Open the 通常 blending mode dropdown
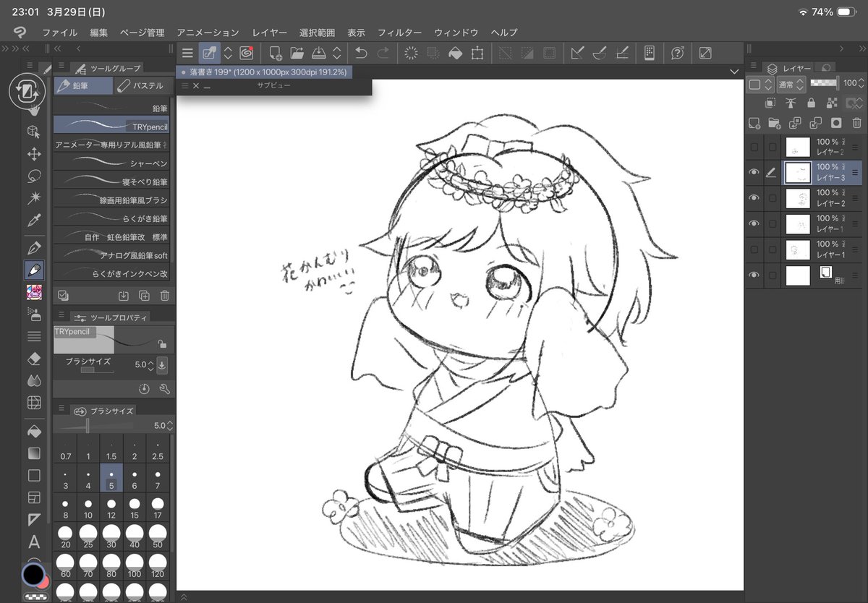The width and height of the screenshot is (868, 603). 789,83
